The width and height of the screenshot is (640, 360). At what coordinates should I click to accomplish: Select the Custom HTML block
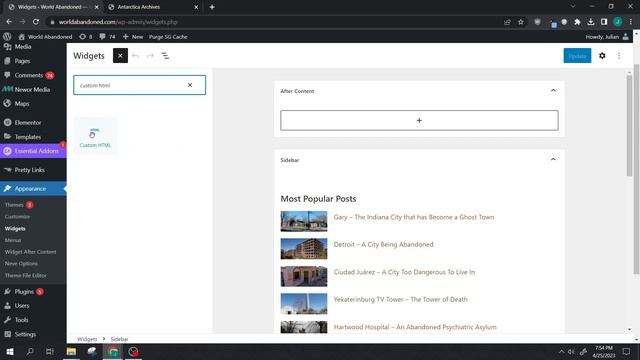tap(95, 136)
